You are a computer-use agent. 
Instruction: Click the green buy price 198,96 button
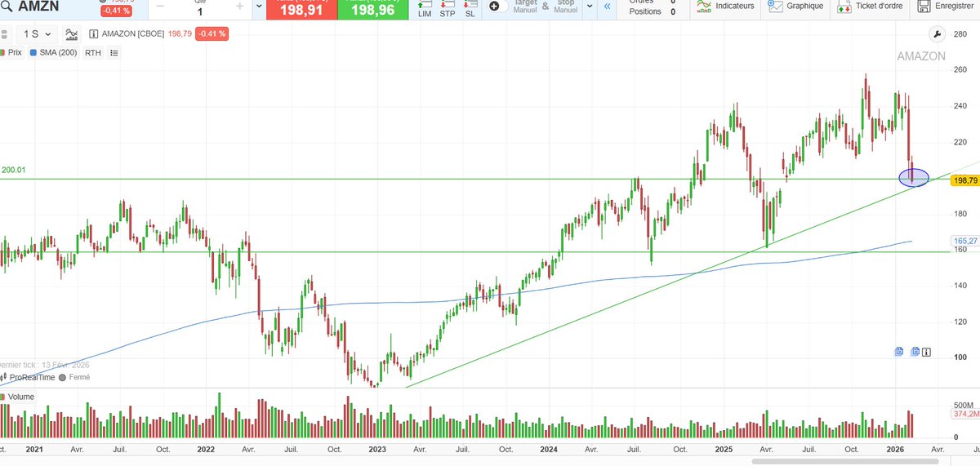(x=373, y=10)
